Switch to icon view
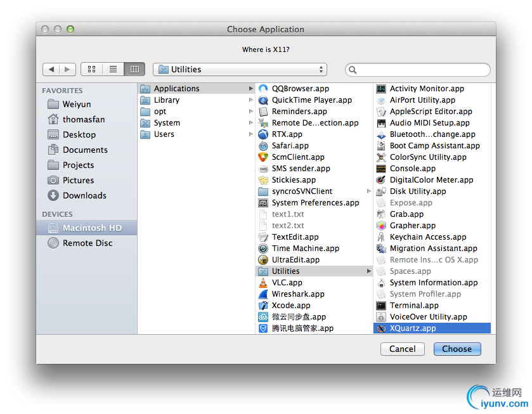 (x=91, y=69)
